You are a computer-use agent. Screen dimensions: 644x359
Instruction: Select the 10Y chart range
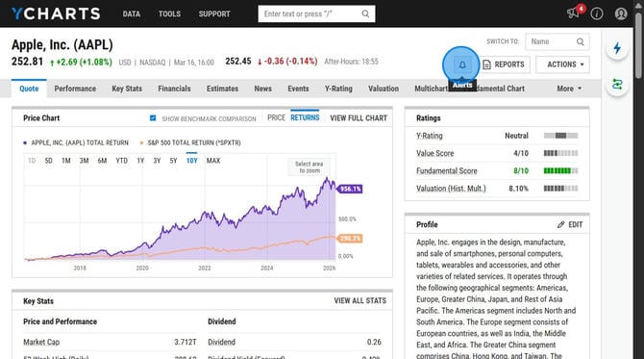tap(192, 161)
